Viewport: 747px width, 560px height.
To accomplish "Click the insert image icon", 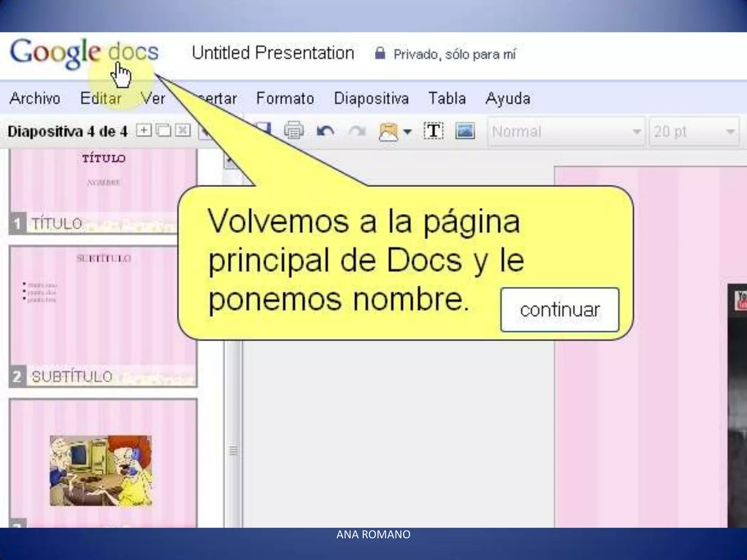I will point(465,131).
